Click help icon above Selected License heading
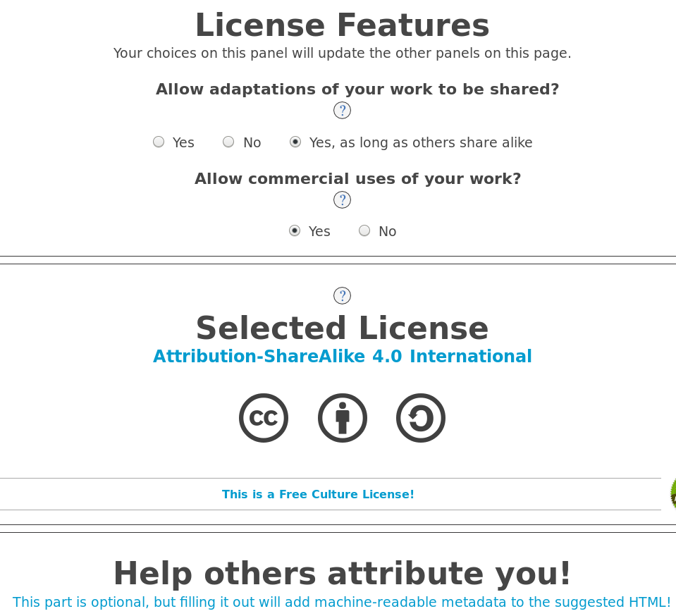Viewport: 676px width, 616px height. click(342, 295)
